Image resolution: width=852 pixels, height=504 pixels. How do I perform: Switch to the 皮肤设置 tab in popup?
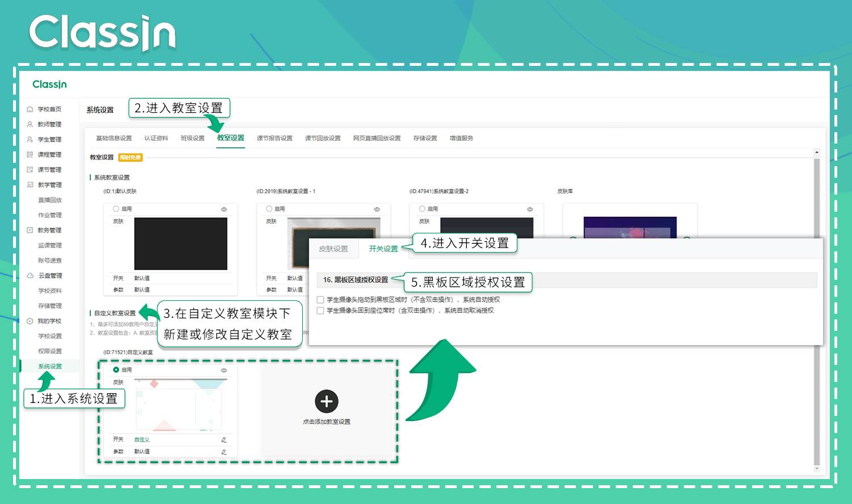coord(333,249)
